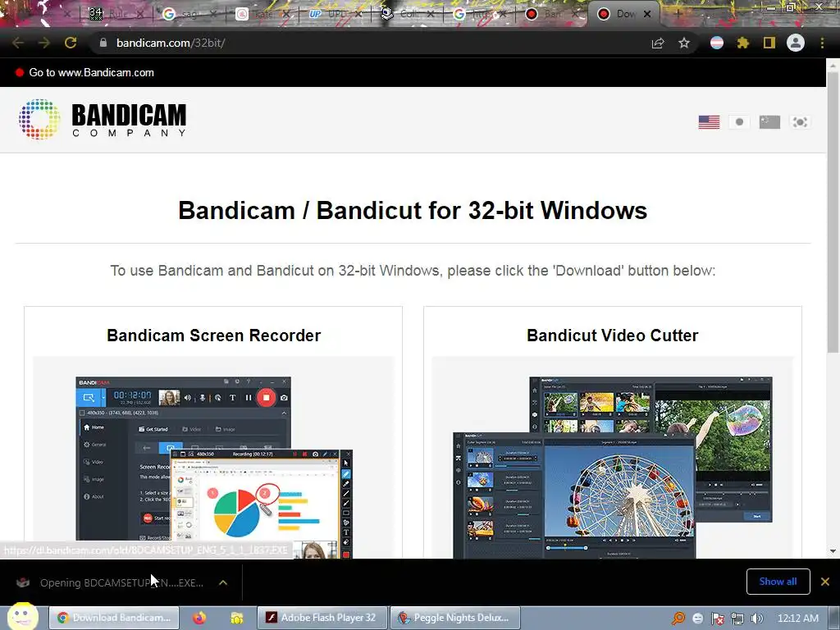Close the downloads bar

coord(825,582)
